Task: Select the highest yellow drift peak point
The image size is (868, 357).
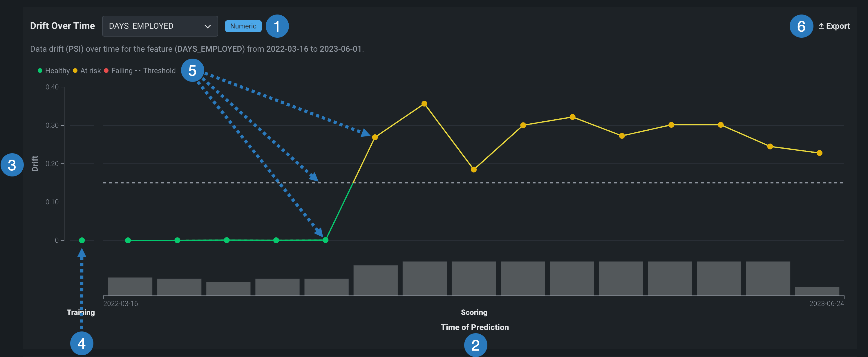Action: pyautogui.click(x=424, y=104)
